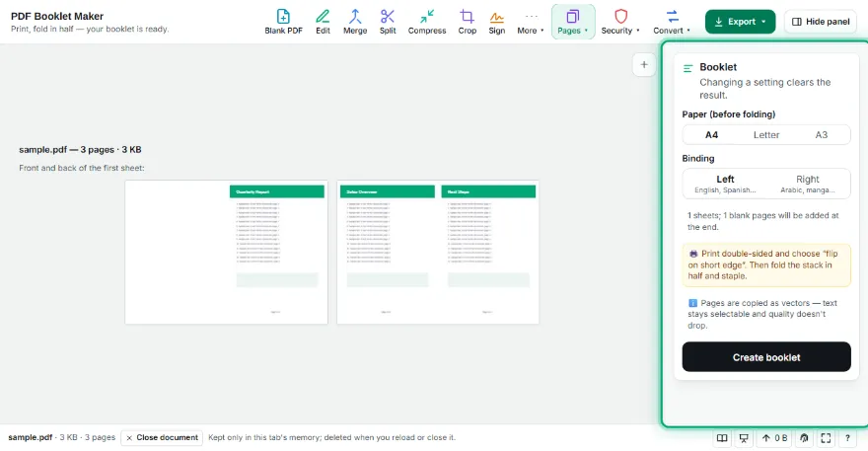The image size is (868, 451).
Task: Open the help question mark icon
Action: click(x=847, y=438)
